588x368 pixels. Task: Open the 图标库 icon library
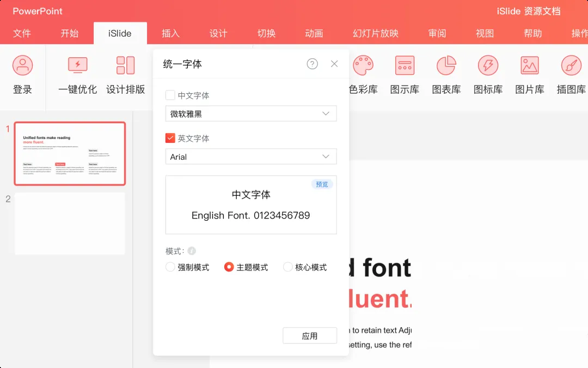point(488,75)
